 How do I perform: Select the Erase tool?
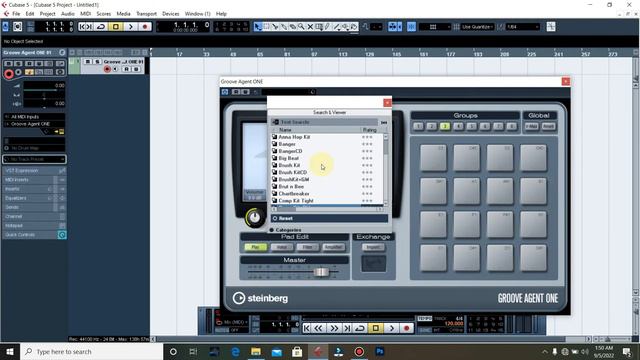click(x=292, y=27)
